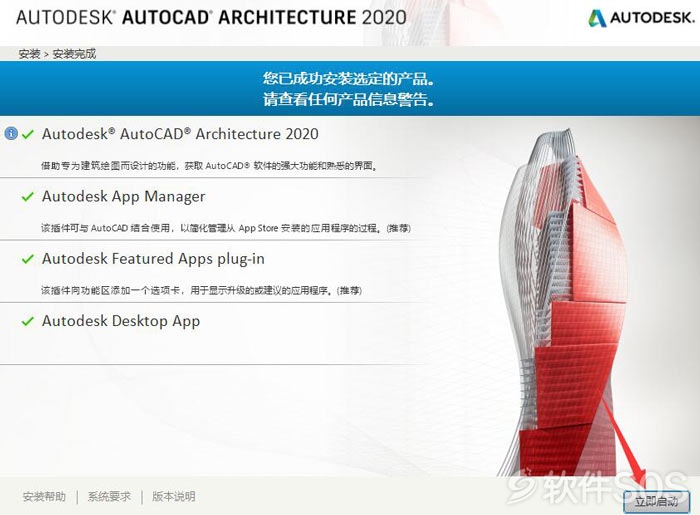The width and height of the screenshot is (700, 515).
Task: Click the 请查看任何产品信息警告 banner line
Action: coord(349,99)
